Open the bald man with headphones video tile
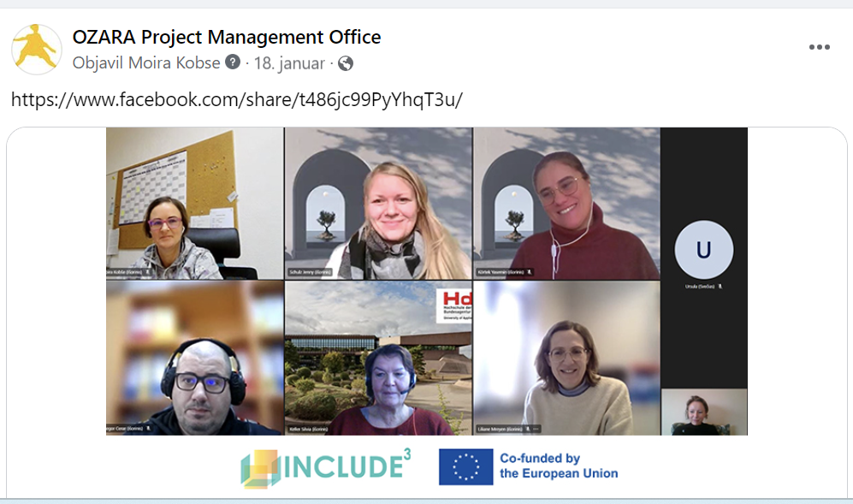The height and width of the screenshot is (504, 853). (195, 359)
